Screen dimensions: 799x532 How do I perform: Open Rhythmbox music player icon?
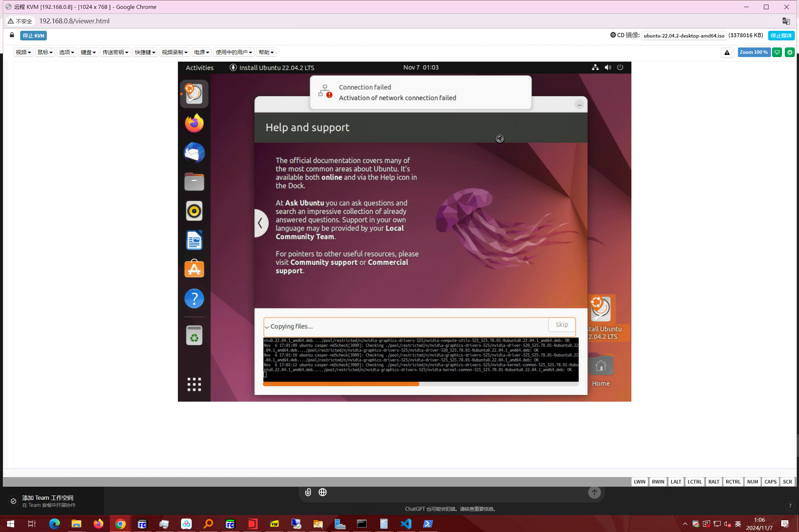tap(194, 211)
